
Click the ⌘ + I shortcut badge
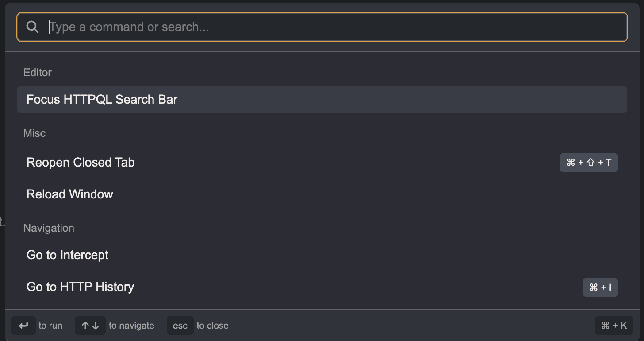click(600, 287)
